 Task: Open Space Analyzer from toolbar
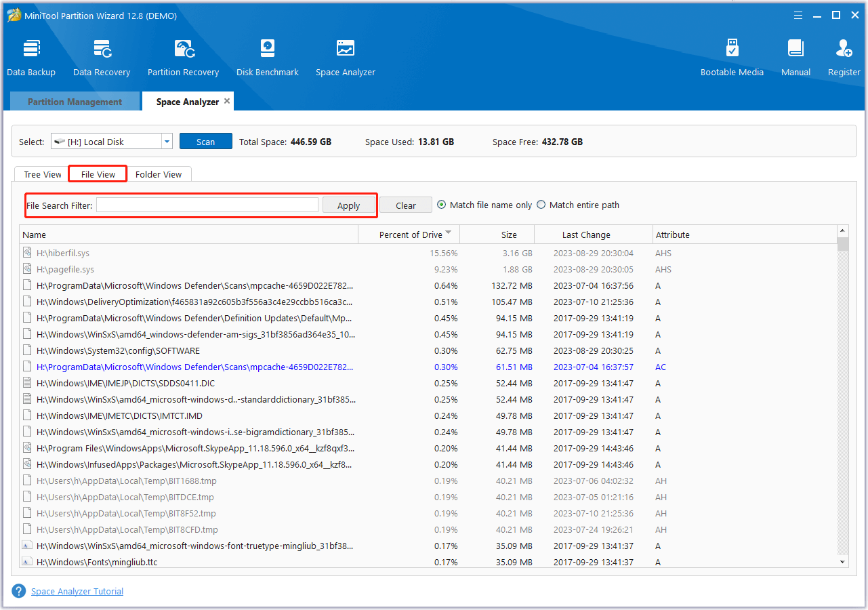346,58
